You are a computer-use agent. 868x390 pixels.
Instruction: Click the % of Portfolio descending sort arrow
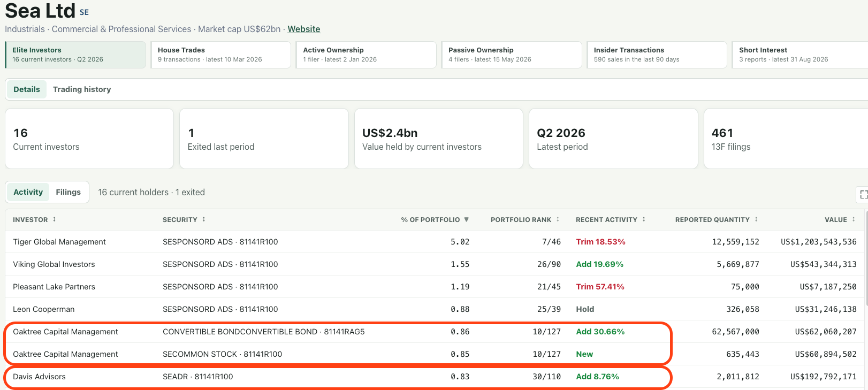(467, 219)
